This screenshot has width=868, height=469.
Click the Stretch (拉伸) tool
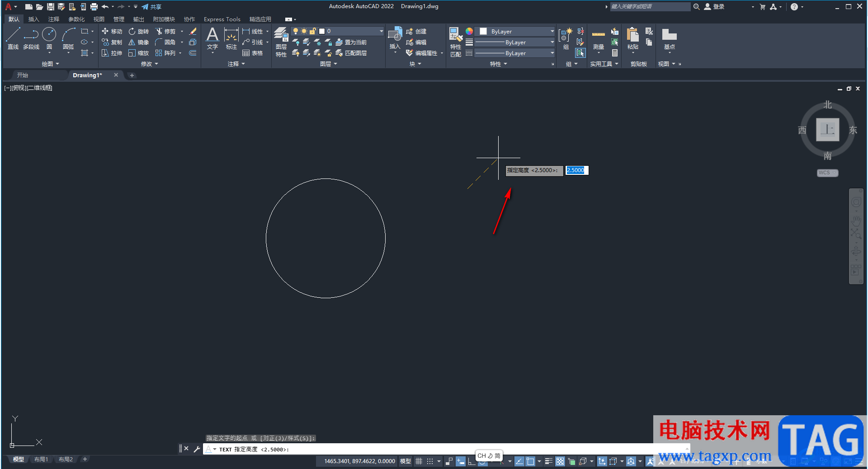112,53
